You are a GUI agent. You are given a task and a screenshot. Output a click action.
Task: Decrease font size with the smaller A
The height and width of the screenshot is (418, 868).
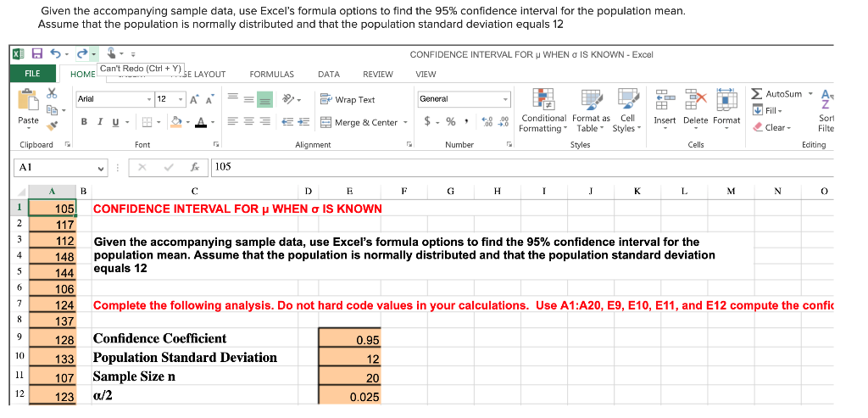[x=210, y=100]
